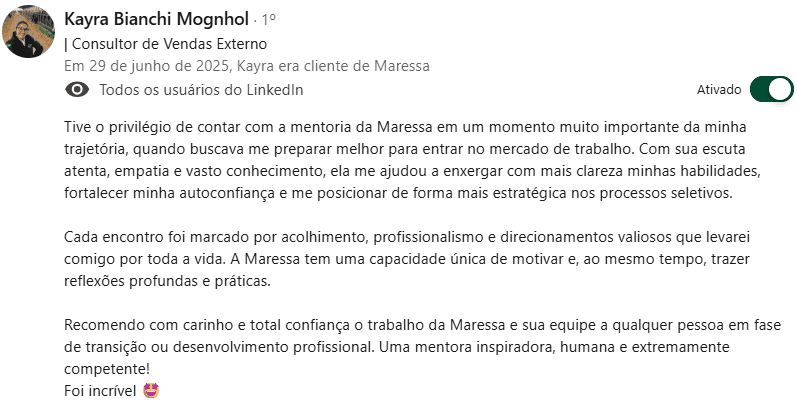Viewport: 797px width, 407px height.
Task: Click the word 'Maressa' in the date line
Action: coord(401,66)
